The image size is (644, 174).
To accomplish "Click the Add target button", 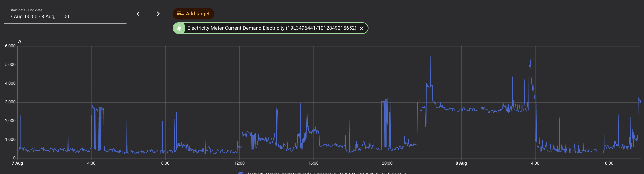I will [193, 14].
